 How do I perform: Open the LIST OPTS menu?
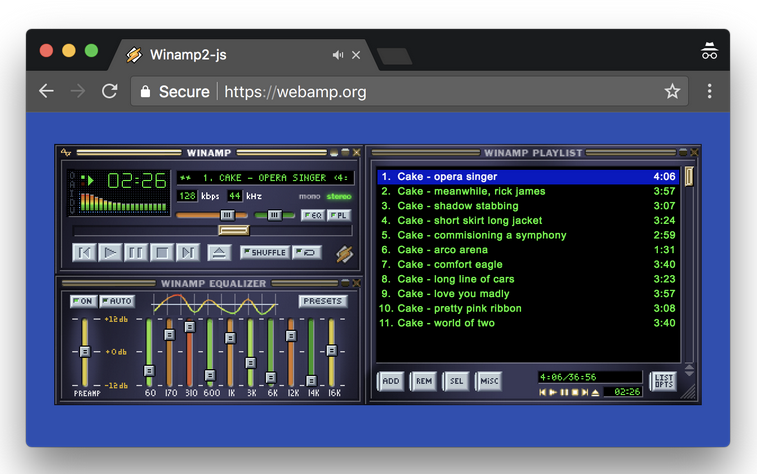[x=663, y=381]
